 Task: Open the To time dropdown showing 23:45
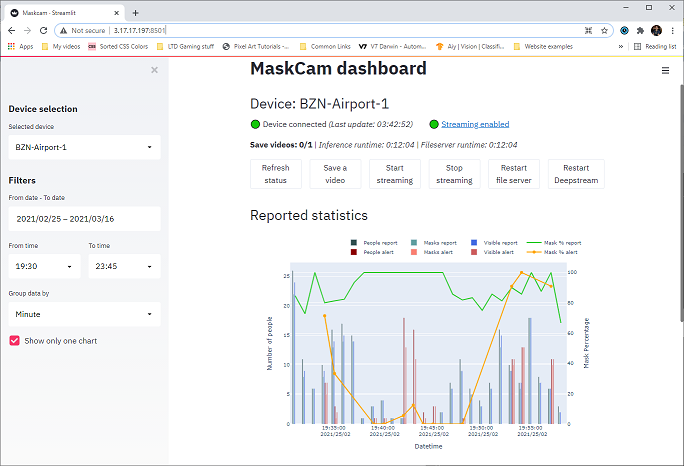click(x=124, y=267)
